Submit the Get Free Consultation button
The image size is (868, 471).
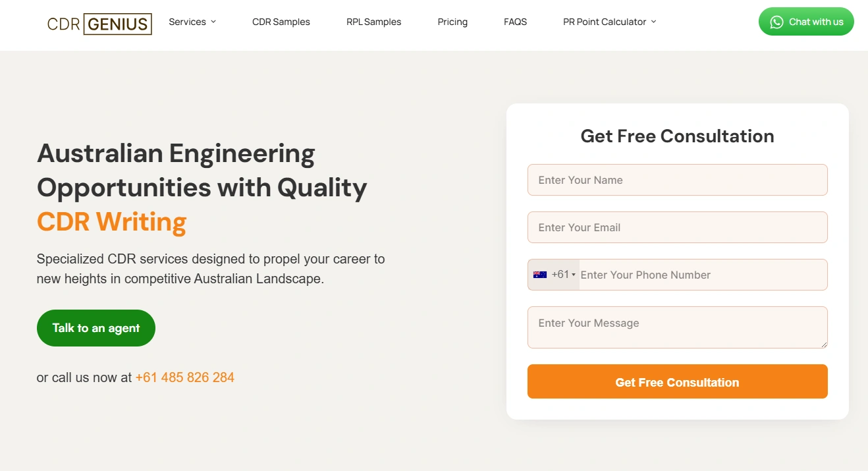677,381
